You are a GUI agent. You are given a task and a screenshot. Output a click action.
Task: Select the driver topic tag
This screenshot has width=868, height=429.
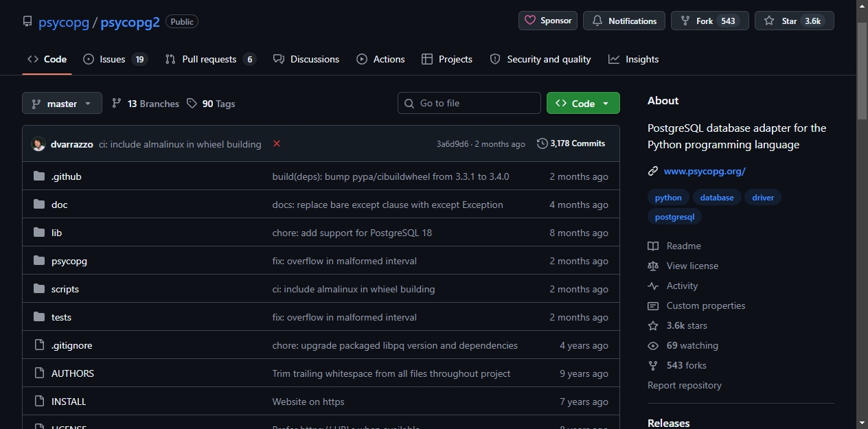click(x=763, y=198)
